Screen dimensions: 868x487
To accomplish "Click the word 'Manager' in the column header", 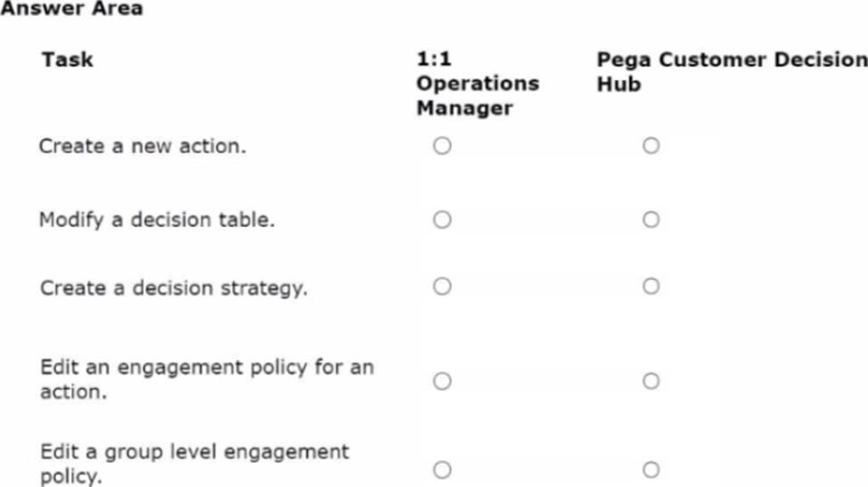I will click(x=464, y=109).
